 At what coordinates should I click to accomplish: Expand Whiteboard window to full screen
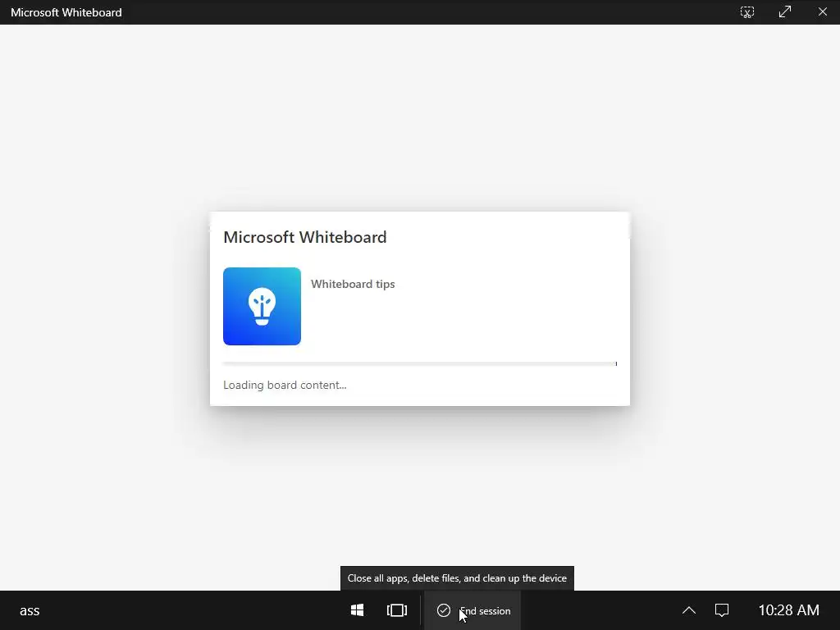click(x=785, y=11)
